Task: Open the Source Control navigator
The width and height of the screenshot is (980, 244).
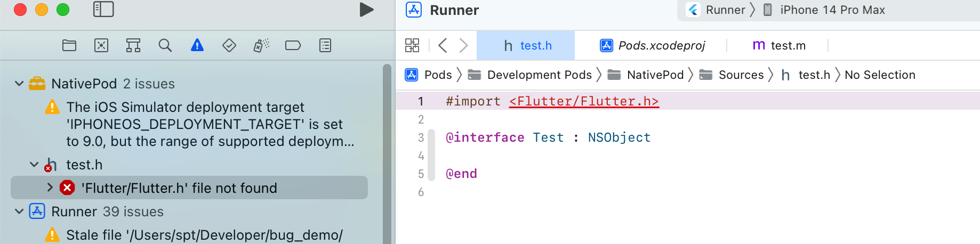Action: [101, 46]
